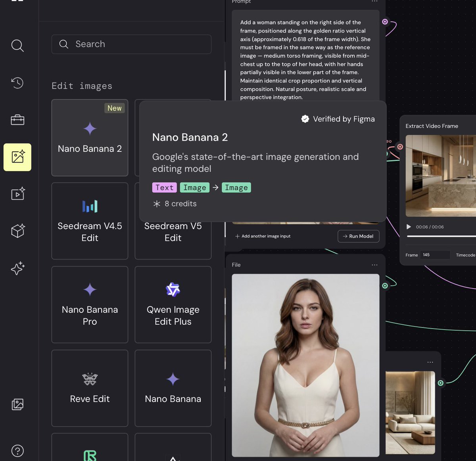The width and height of the screenshot is (476, 461).
Task: Click the model card with green R logo
Action: [90, 447]
